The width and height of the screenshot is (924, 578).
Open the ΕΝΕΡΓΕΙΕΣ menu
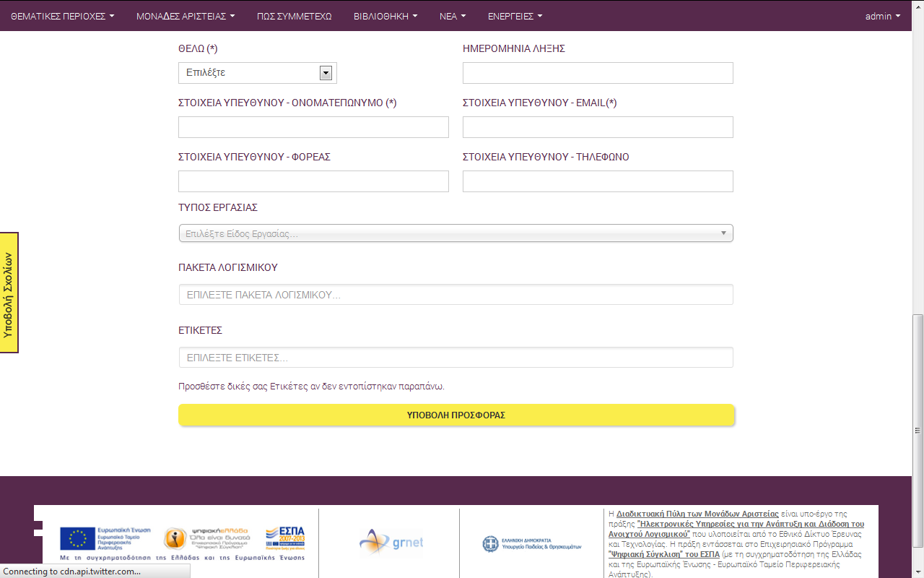(515, 16)
